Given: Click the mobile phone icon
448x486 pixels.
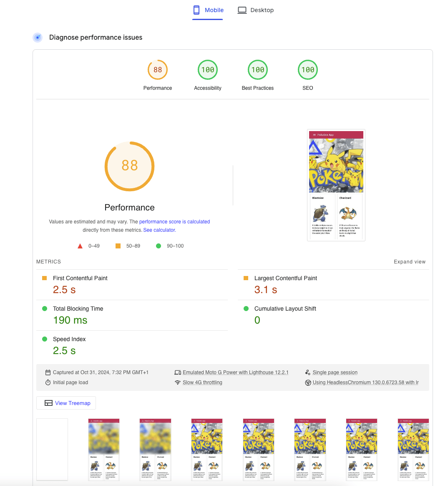Looking at the screenshot, I should click(196, 10).
